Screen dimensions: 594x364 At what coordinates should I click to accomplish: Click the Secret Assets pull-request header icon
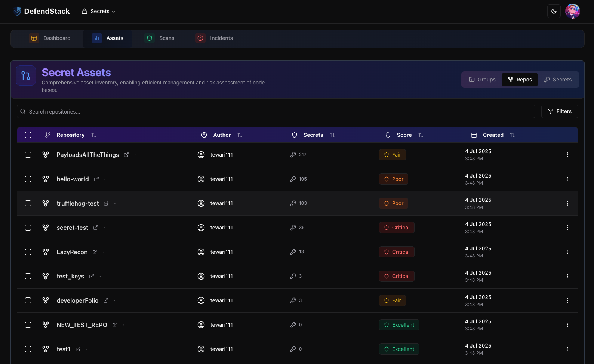[x=26, y=75]
